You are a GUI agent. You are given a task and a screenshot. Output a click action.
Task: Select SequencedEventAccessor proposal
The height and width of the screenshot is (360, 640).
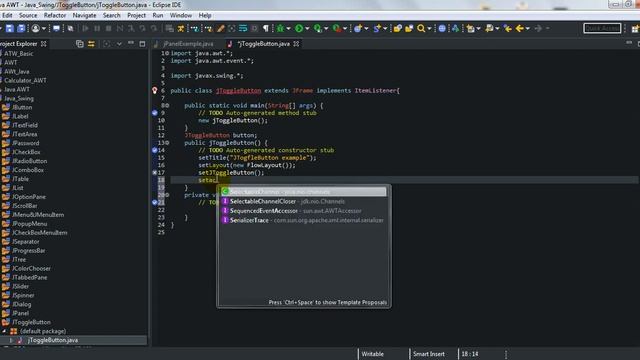click(x=303, y=211)
